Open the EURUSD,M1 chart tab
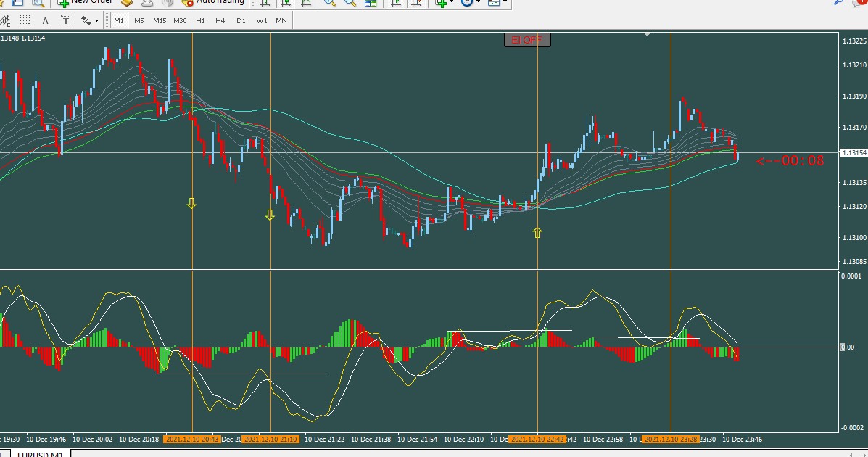 (x=40, y=454)
